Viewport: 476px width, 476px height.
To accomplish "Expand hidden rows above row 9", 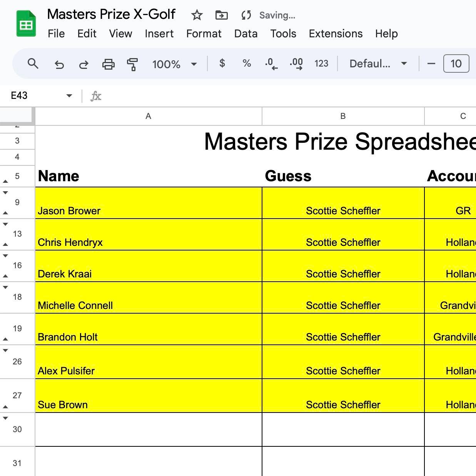I will (x=5, y=192).
